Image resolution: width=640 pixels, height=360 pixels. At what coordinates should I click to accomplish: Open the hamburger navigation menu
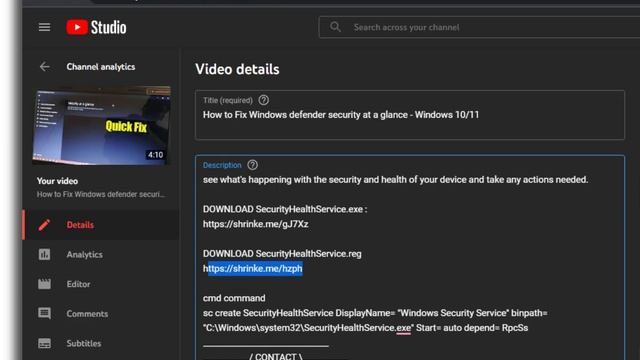44,27
